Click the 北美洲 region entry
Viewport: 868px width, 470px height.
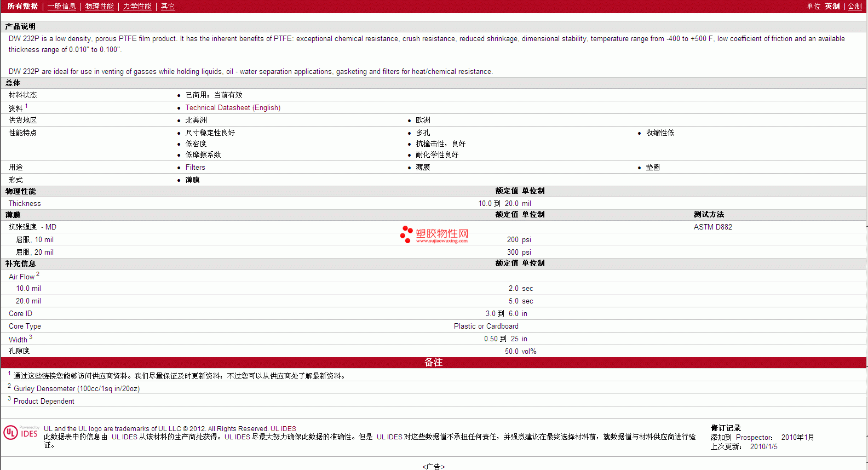[x=196, y=121]
